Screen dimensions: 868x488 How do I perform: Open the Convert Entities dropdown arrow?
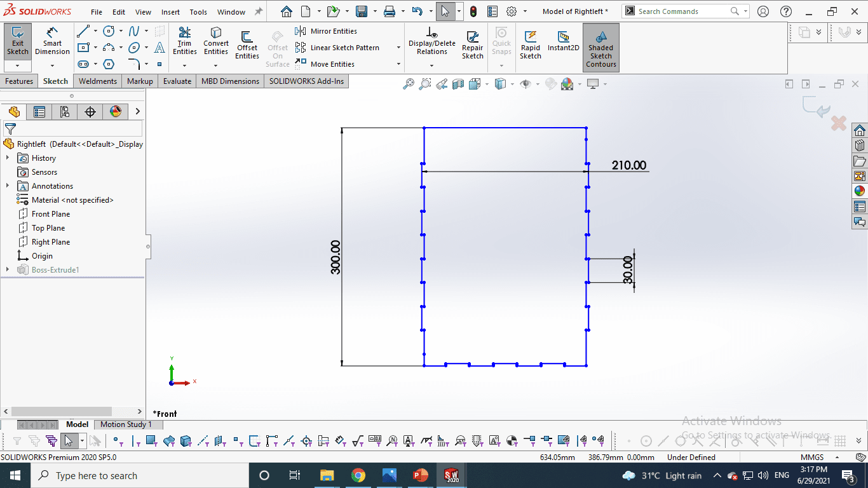tap(216, 65)
